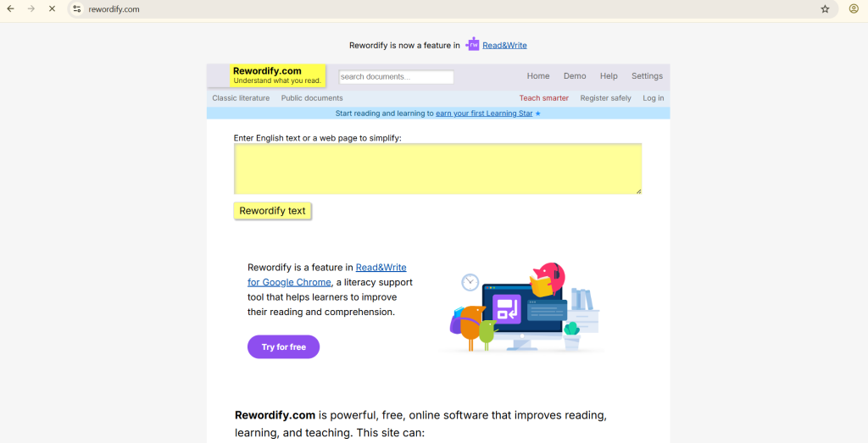The width and height of the screenshot is (868, 443).
Task: Stop page loading with X icon
Action: pyautogui.click(x=52, y=8)
